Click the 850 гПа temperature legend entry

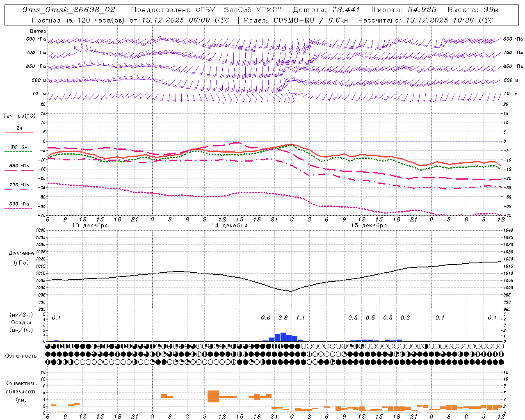(x=19, y=166)
